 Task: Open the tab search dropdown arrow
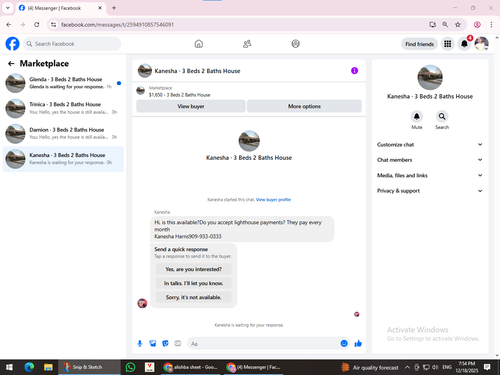coord(8,8)
